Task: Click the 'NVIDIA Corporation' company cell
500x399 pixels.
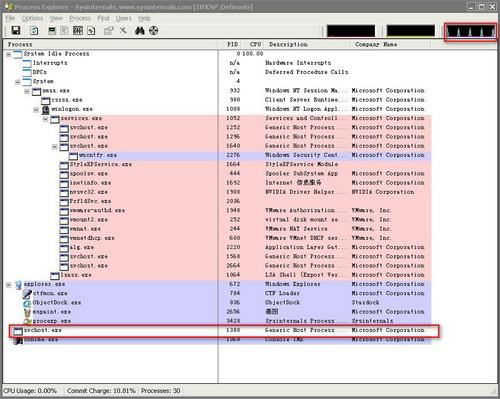Action: point(383,192)
